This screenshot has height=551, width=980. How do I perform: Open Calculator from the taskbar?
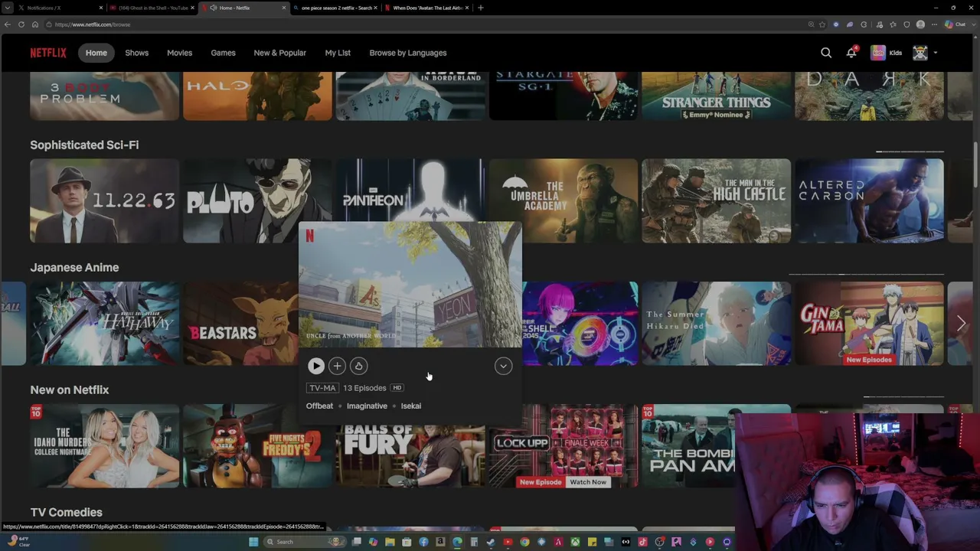pyautogui.click(x=474, y=542)
